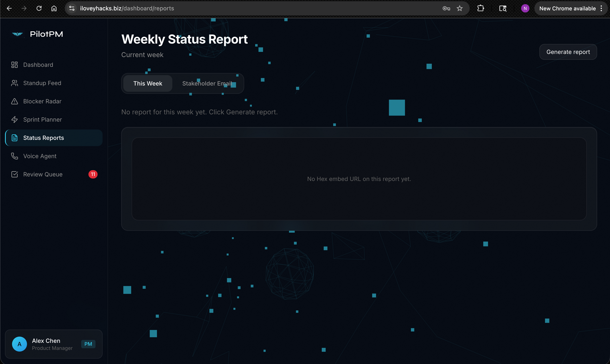Image resolution: width=610 pixels, height=364 pixels.
Task: Click the red 11 notification badge
Action: coord(93,174)
